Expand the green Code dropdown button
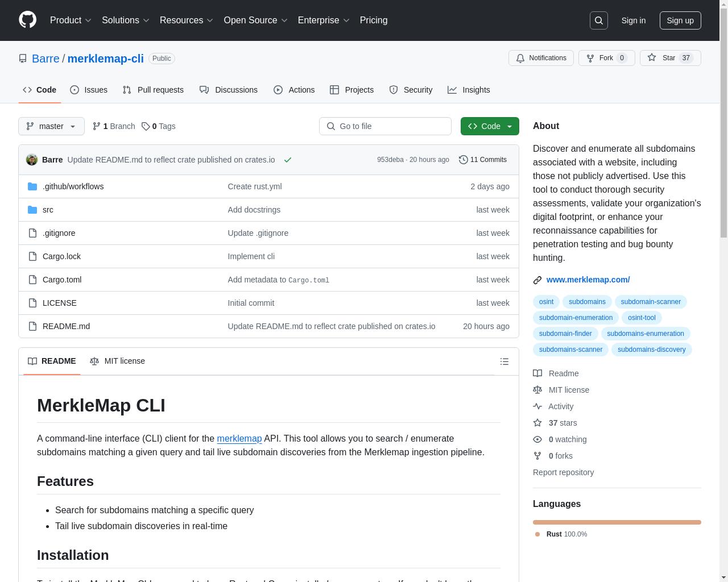 pyautogui.click(x=490, y=126)
